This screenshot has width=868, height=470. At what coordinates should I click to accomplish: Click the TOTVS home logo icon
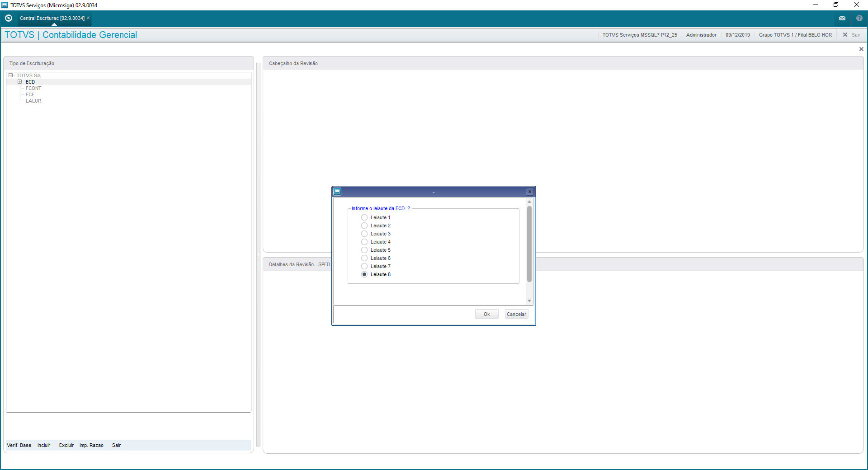(9, 18)
